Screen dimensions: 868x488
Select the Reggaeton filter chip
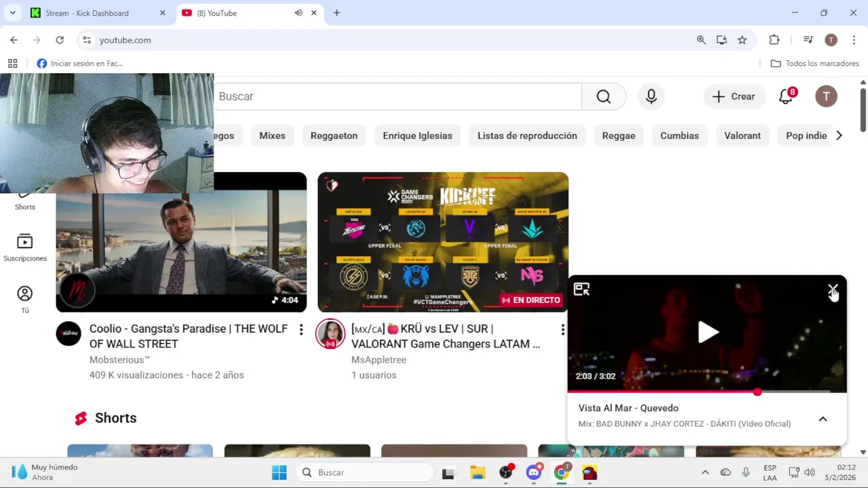click(x=334, y=136)
